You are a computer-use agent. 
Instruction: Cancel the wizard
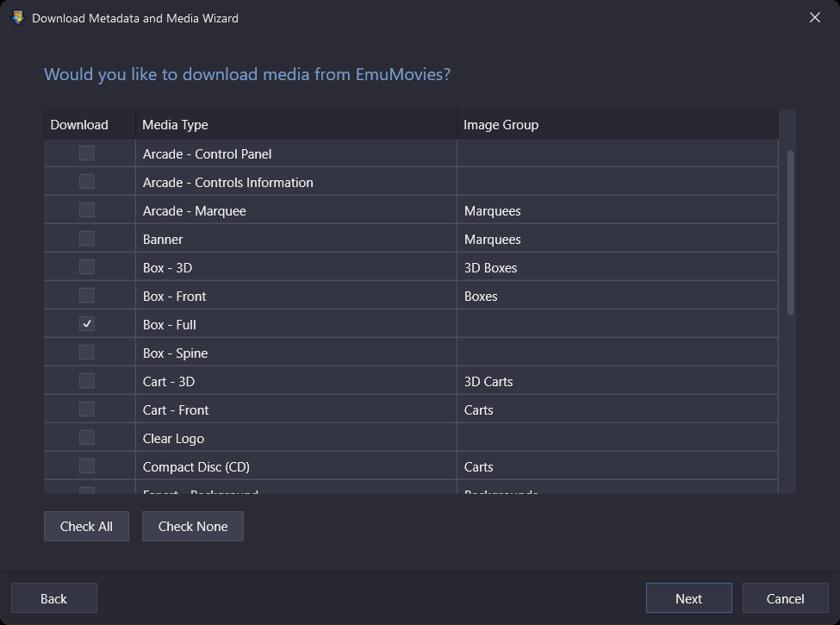[x=786, y=598]
